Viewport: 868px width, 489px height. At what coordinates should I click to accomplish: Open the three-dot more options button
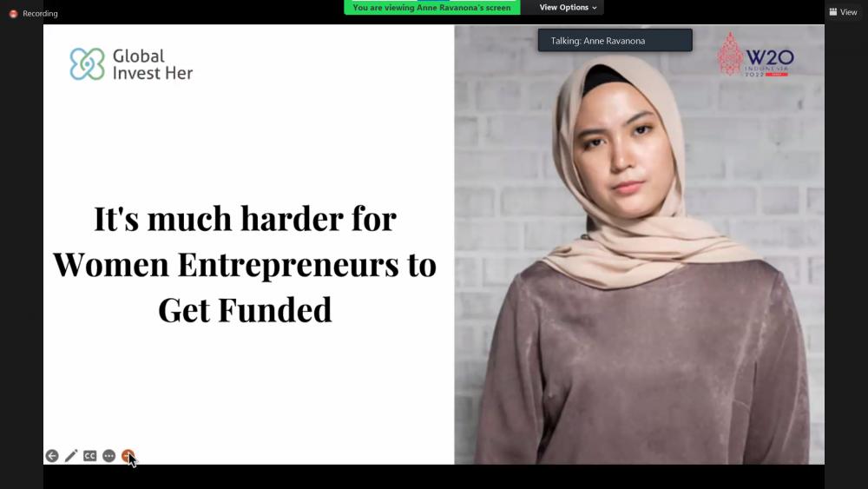(109, 456)
